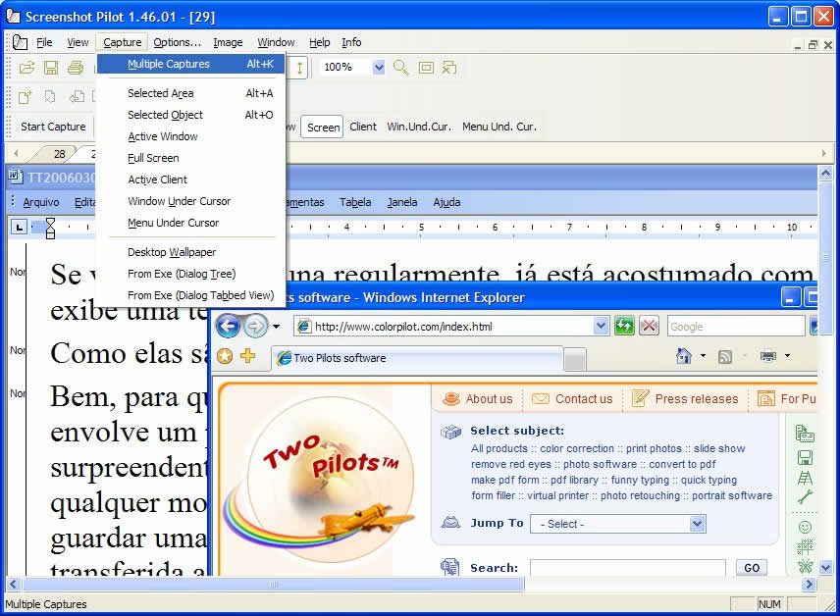Click the Save floppy disk toolbar icon
The image size is (840, 616).
[51, 68]
